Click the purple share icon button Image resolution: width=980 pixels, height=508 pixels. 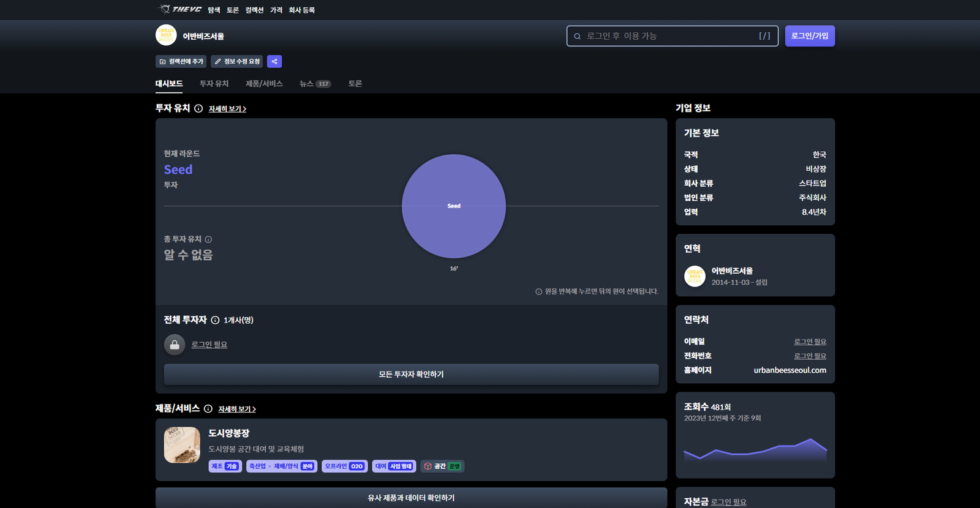274,61
